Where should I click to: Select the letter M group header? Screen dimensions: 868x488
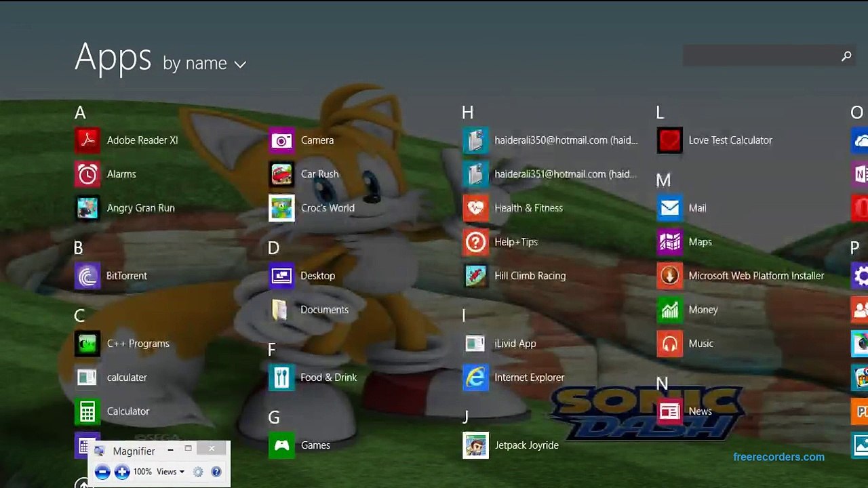point(663,180)
